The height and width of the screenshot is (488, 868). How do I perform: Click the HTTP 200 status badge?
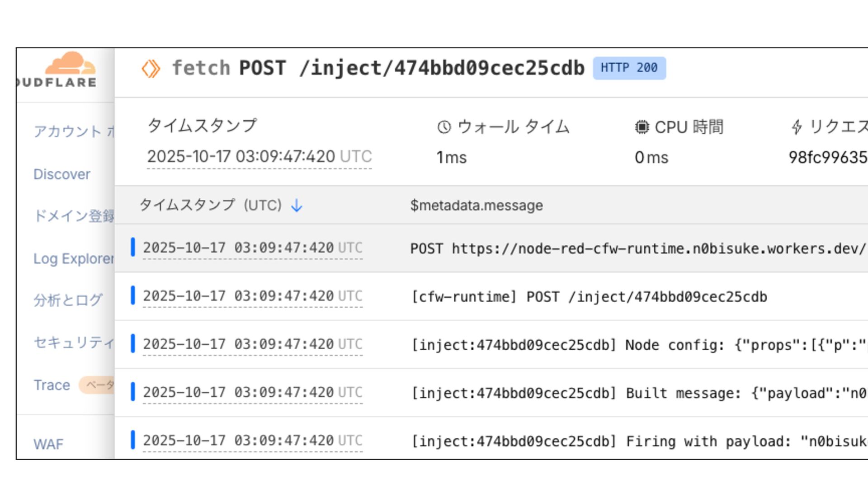[x=629, y=68]
